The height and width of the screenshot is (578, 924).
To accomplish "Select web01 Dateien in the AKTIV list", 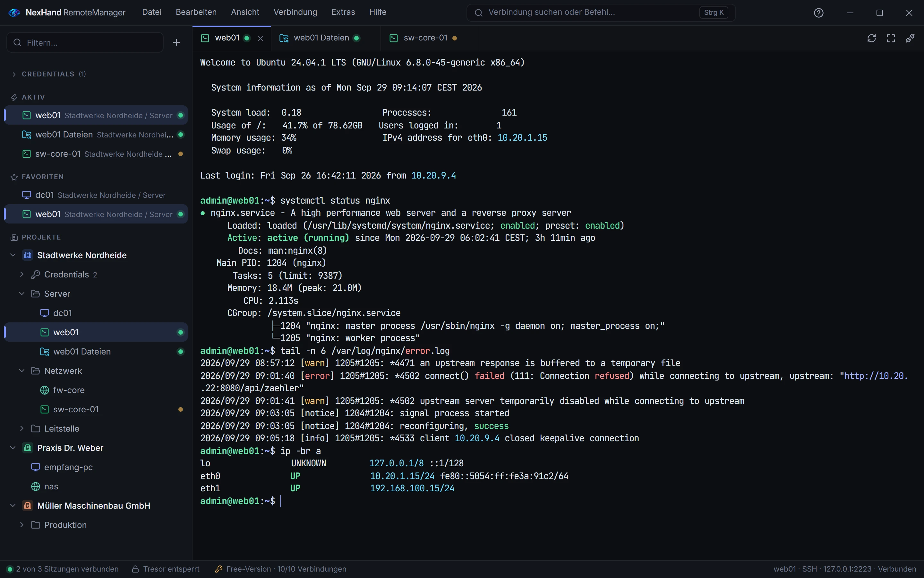I will (96, 135).
